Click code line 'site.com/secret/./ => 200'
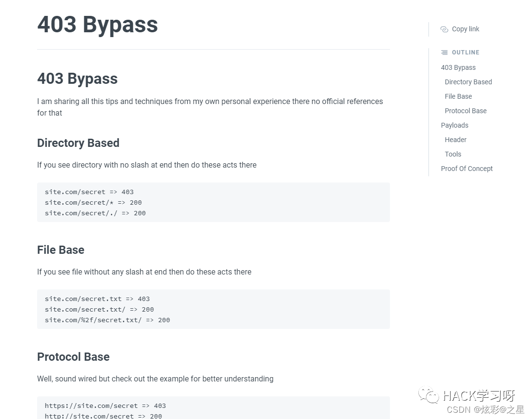 click(95, 213)
